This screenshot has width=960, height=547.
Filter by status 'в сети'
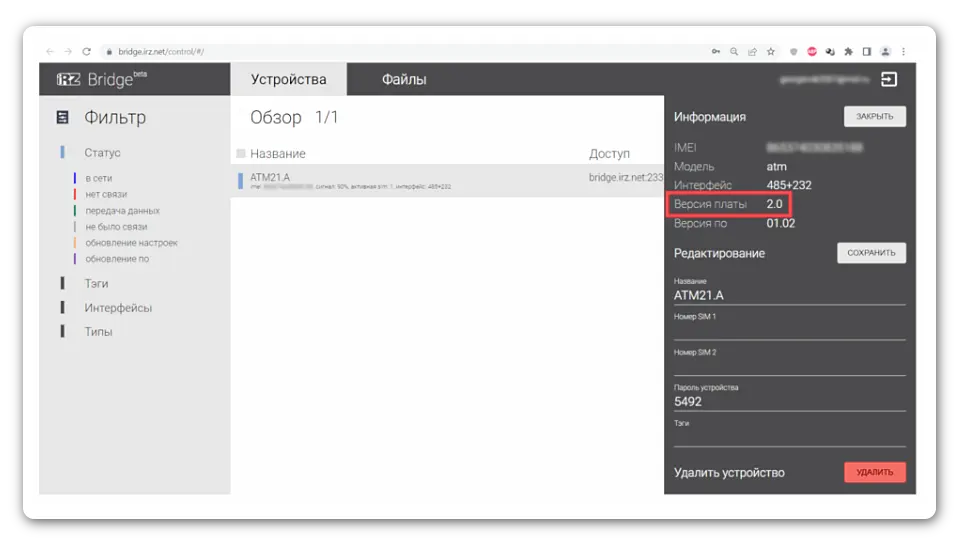pyautogui.click(x=98, y=178)
